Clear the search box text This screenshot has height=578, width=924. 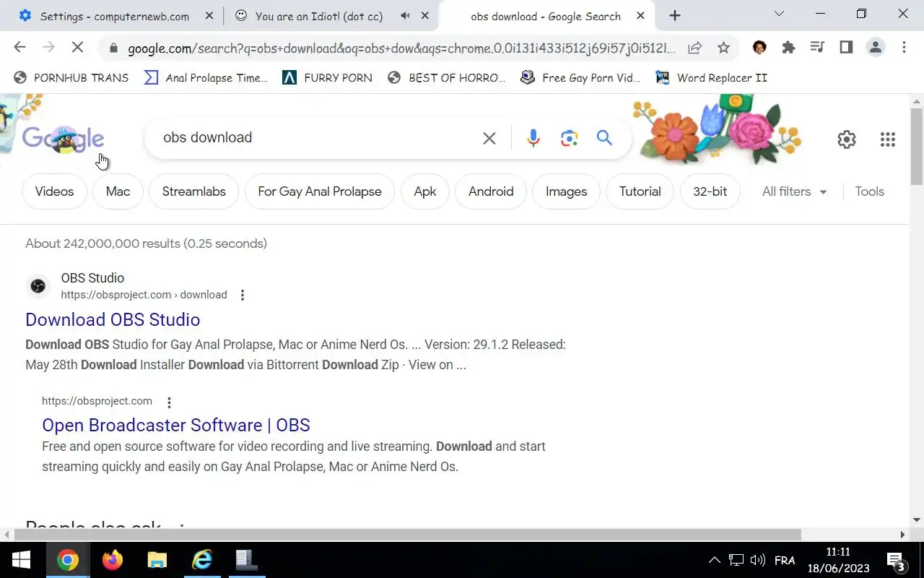pyautogui.click(x=489, y=138)
